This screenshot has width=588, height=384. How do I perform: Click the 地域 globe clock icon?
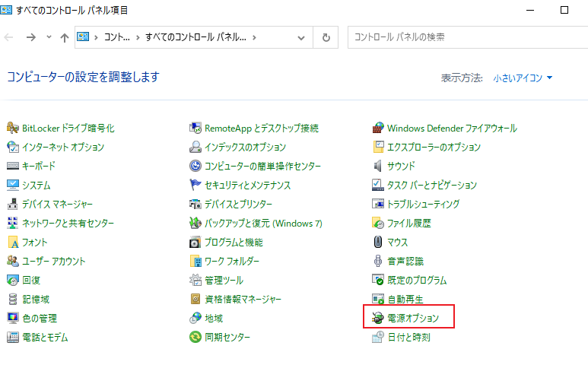pos(195,318)
